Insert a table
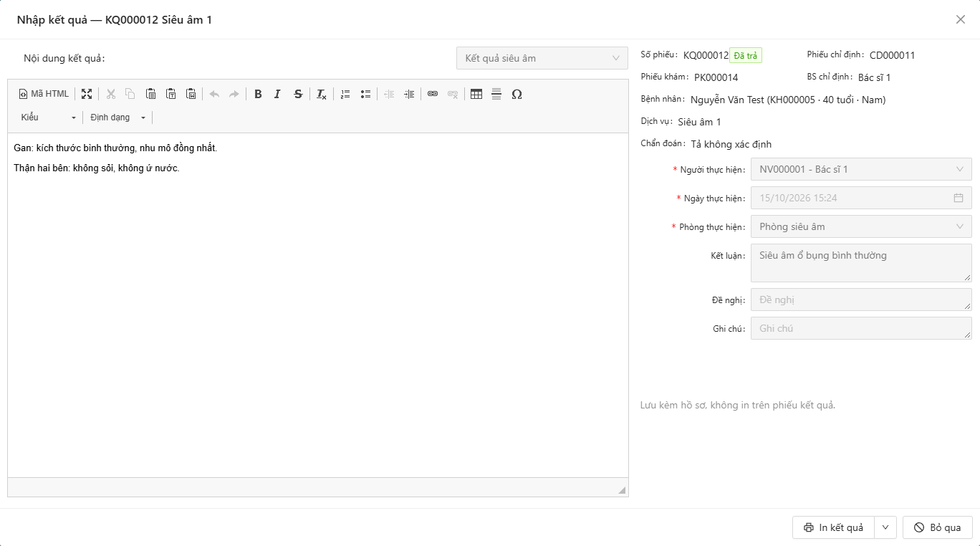This screenshot has width=980, height=546. coord(476,94)
